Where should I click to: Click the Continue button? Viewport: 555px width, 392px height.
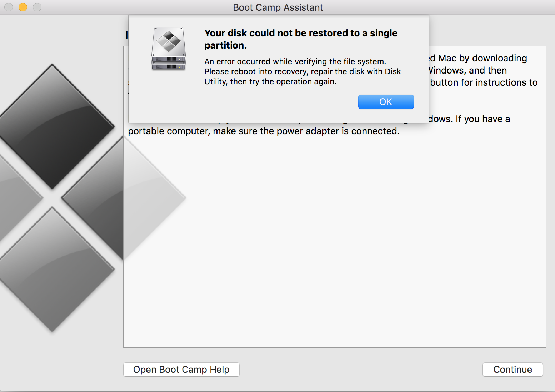tap(512, 370)
